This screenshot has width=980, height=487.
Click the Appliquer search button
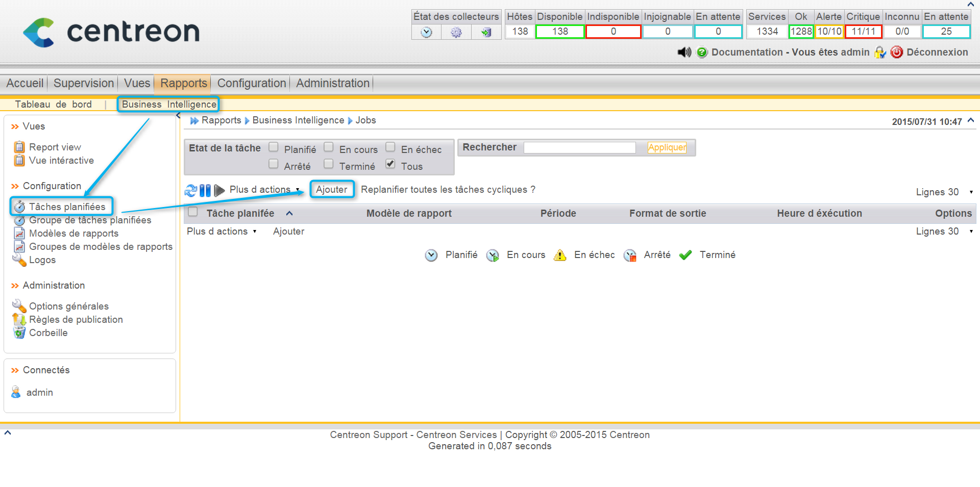(667, 147)
